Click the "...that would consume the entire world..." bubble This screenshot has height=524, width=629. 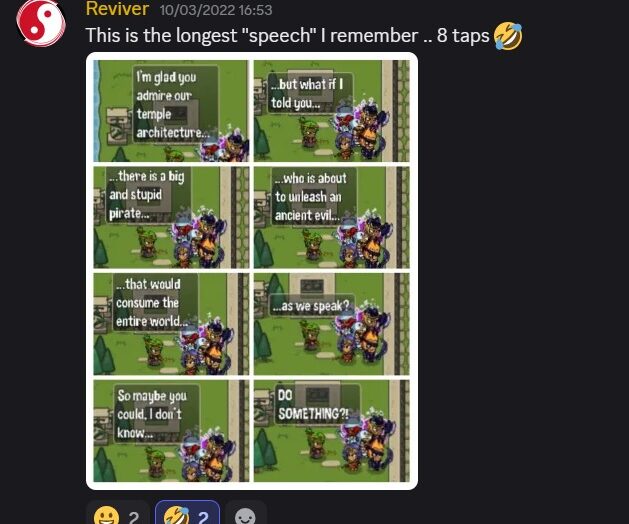tap(154, 302)
